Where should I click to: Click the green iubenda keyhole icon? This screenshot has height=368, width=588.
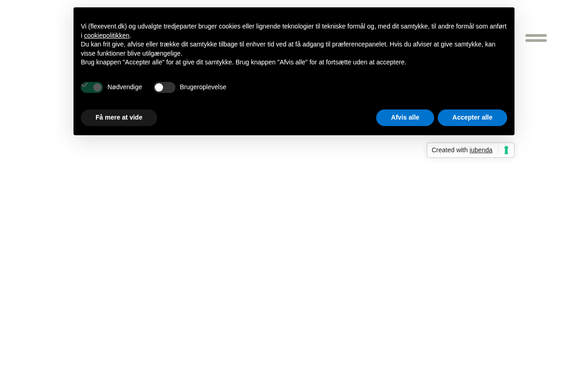506,150
